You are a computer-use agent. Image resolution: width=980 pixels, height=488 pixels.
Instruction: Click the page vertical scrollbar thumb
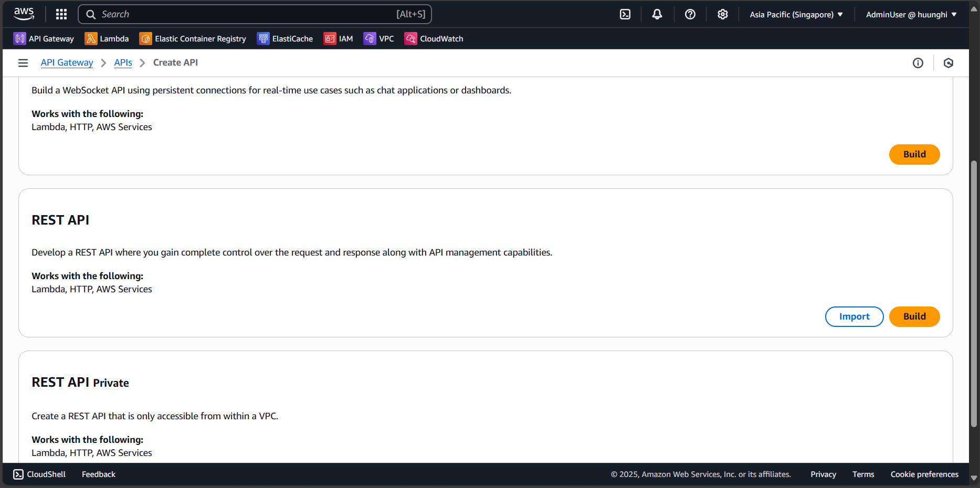974,294
